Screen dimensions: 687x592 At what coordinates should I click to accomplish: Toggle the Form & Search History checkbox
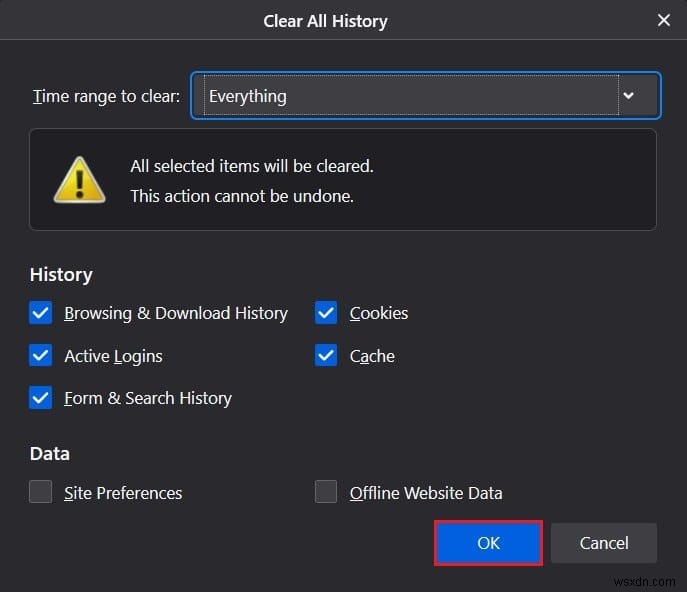[x=41, y=398]
